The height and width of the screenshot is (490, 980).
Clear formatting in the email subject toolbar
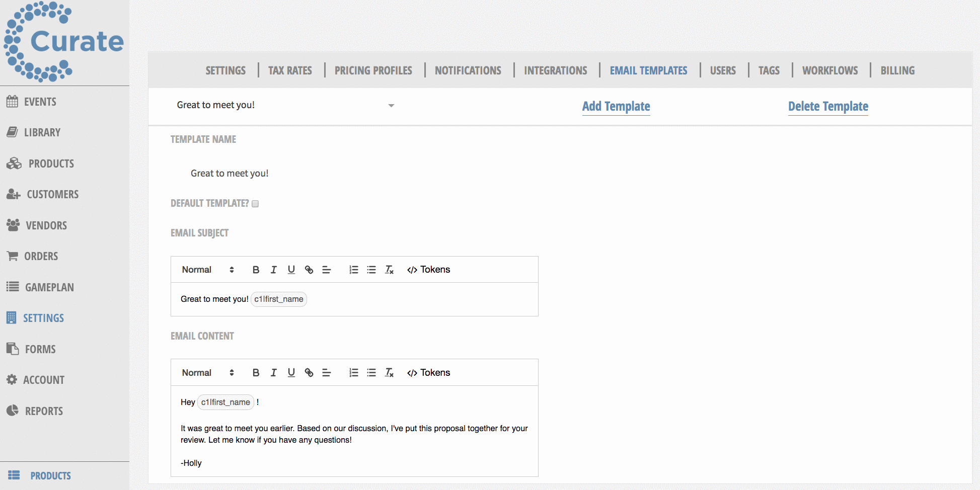coord(389,269)
